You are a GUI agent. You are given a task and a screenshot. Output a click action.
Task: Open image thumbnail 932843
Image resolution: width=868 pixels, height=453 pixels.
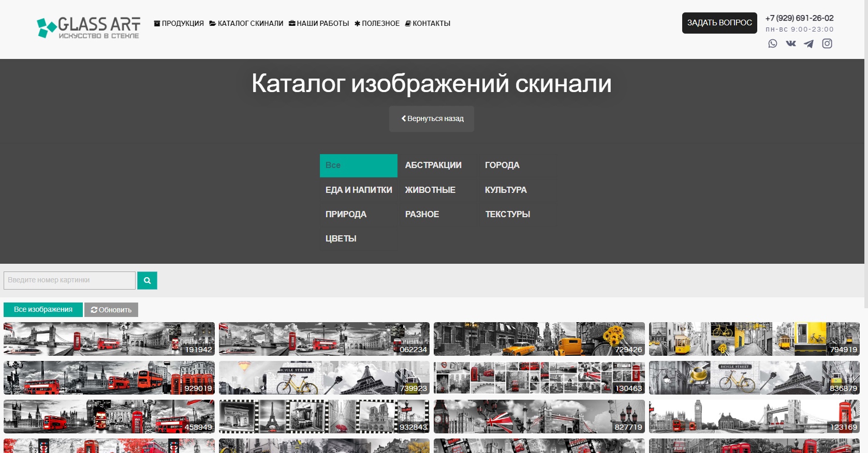pyautogui.click(x=324, y=416)
